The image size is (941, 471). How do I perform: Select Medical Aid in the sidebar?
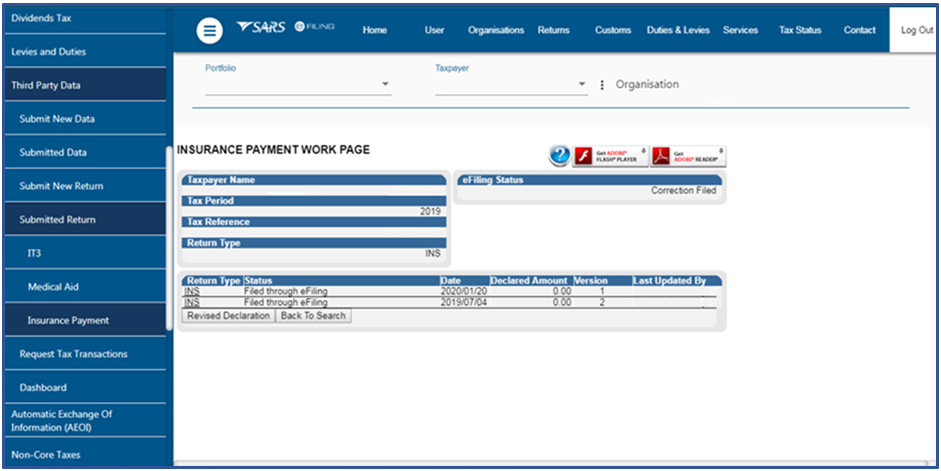pyautogui.click(x=53, y=287)
